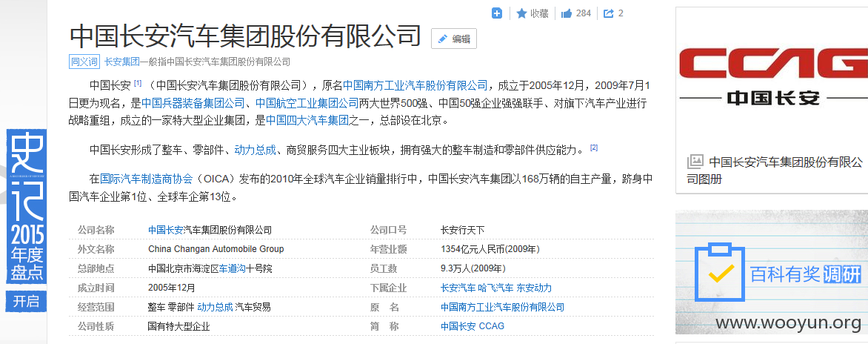
Task: Click 中国南方工业汽车股份有限公司 in 原名 row
Action: (x=503, y=307)
